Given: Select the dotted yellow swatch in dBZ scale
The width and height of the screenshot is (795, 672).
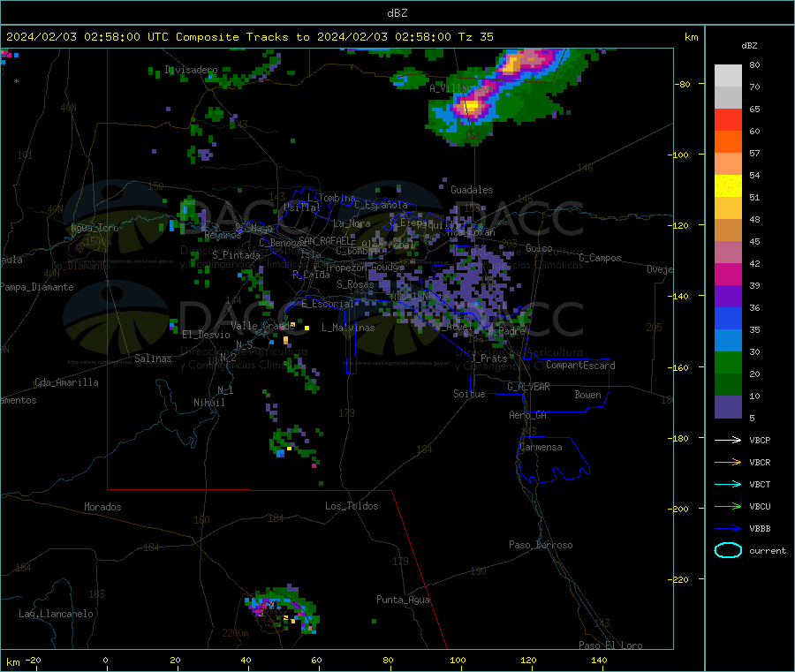Looking at the screenshot, I should [728, 186].
